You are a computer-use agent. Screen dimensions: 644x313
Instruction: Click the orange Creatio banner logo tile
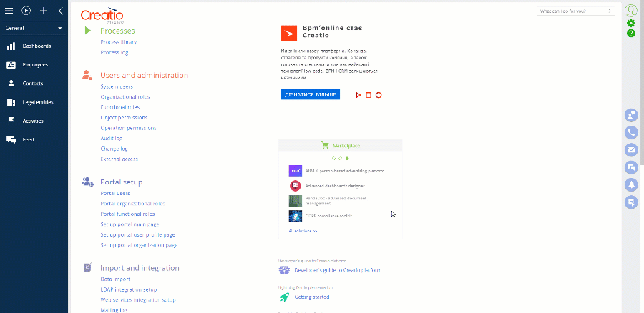[289, 34]
